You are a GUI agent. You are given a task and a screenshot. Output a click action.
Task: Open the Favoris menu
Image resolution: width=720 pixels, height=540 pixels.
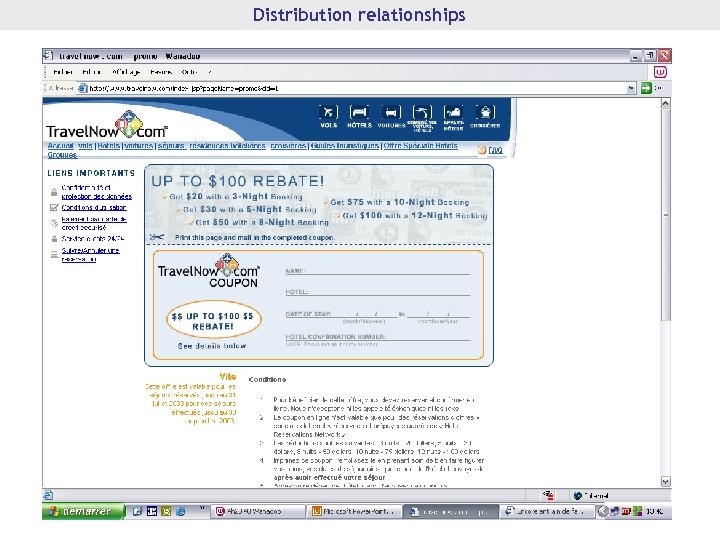coord(161,72)
